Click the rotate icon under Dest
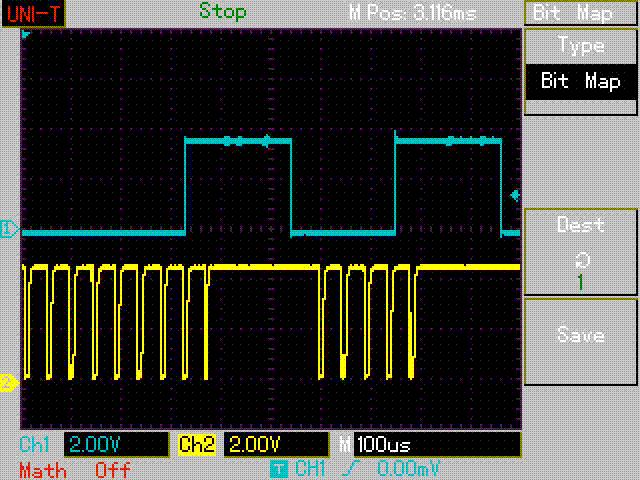Screen dimensions: 640x480 [582, 260]
